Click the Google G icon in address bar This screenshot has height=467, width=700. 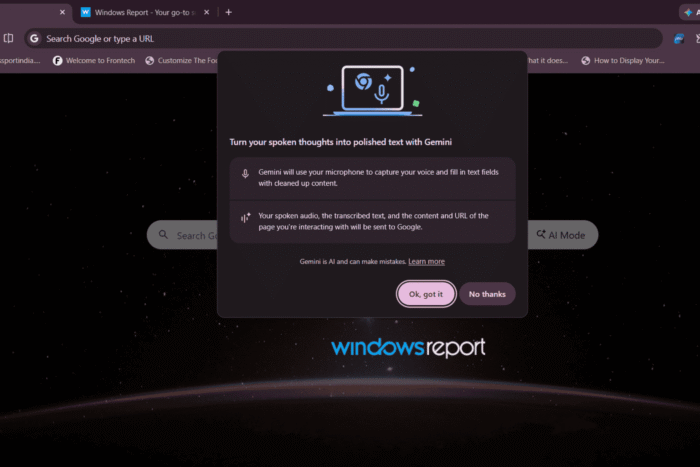pos(34,39)
